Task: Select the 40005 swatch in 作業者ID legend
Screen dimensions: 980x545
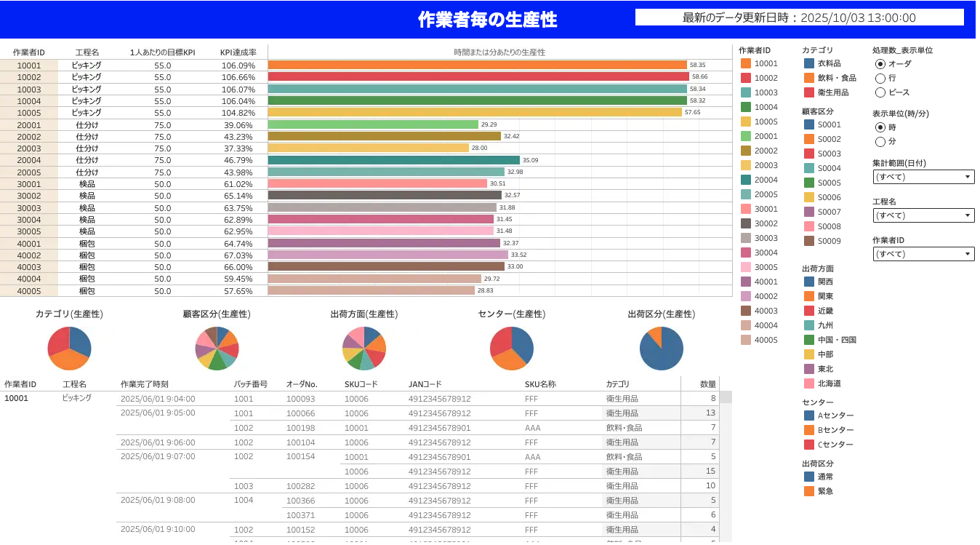Action: tap(746, 340)
